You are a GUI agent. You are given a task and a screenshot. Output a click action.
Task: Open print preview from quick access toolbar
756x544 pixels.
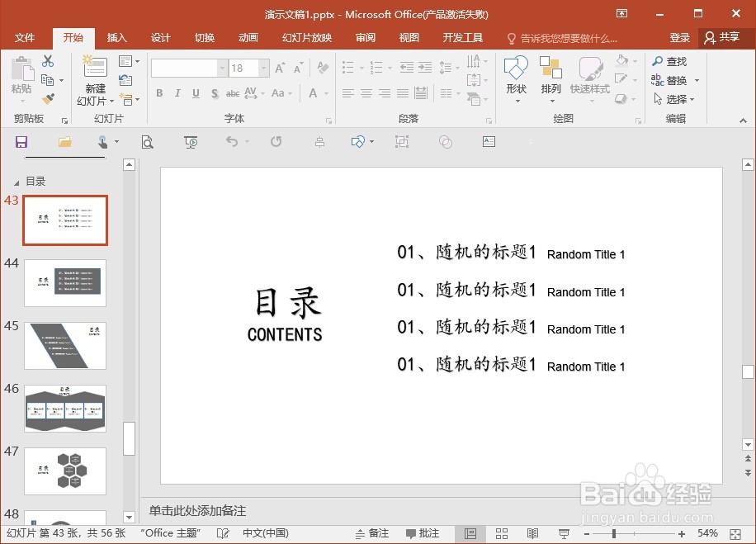pos(147,142)
